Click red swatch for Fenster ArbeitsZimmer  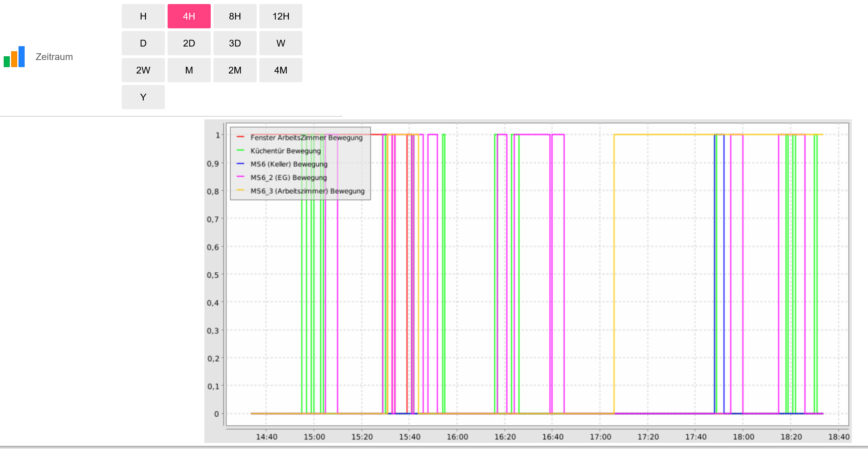point(240,137)
